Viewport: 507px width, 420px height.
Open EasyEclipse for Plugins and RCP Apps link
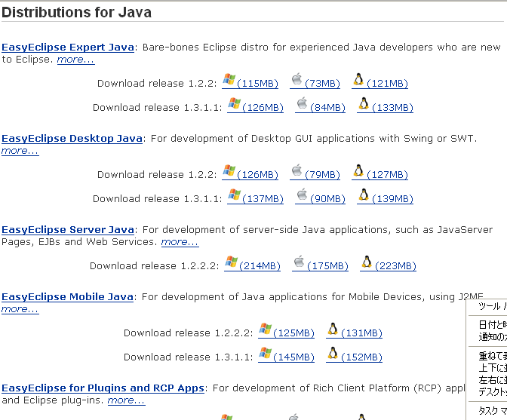tap(103, 388)
